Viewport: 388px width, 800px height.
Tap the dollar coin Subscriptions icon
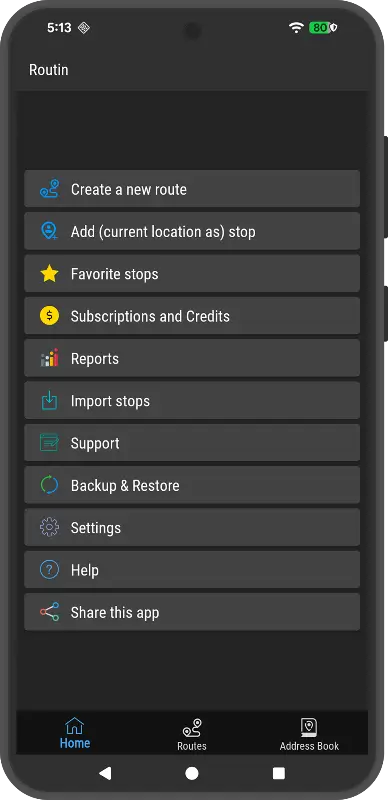pos(50,316)
